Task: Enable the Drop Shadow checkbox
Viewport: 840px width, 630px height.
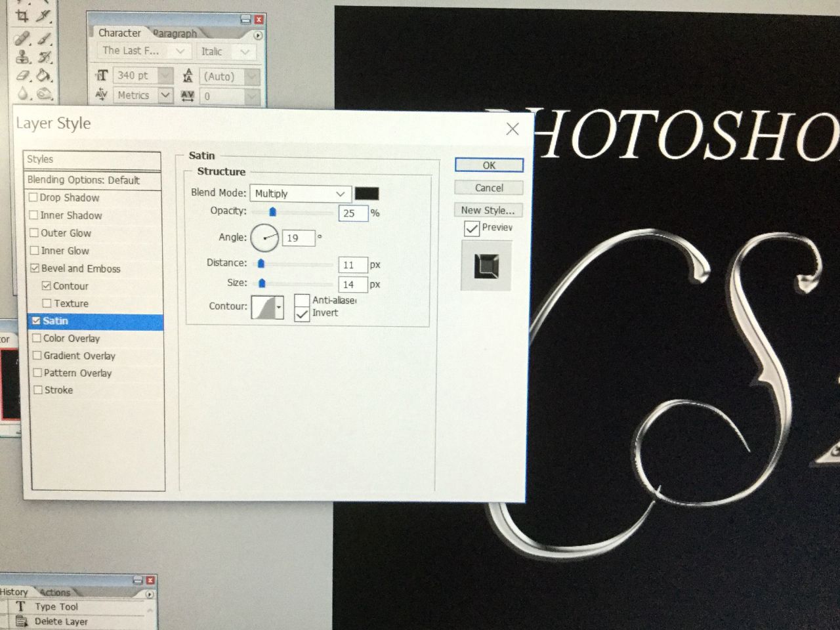Action: coord(33,197)
